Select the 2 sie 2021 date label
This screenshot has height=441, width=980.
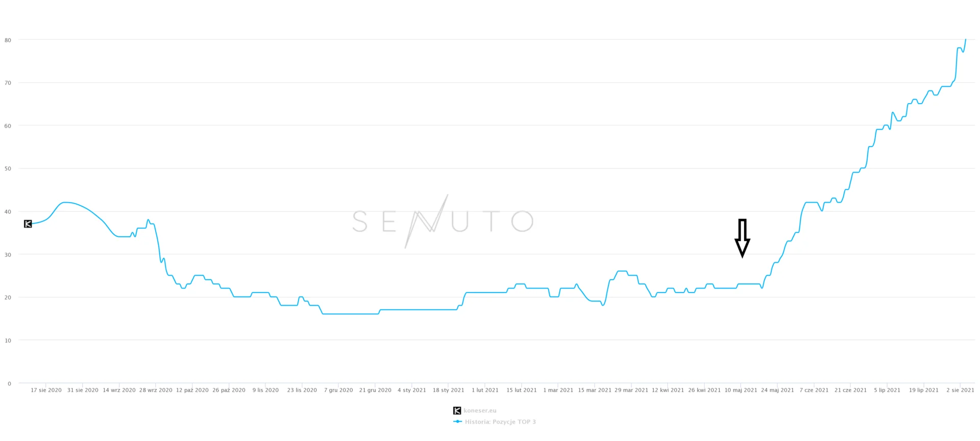960,390
